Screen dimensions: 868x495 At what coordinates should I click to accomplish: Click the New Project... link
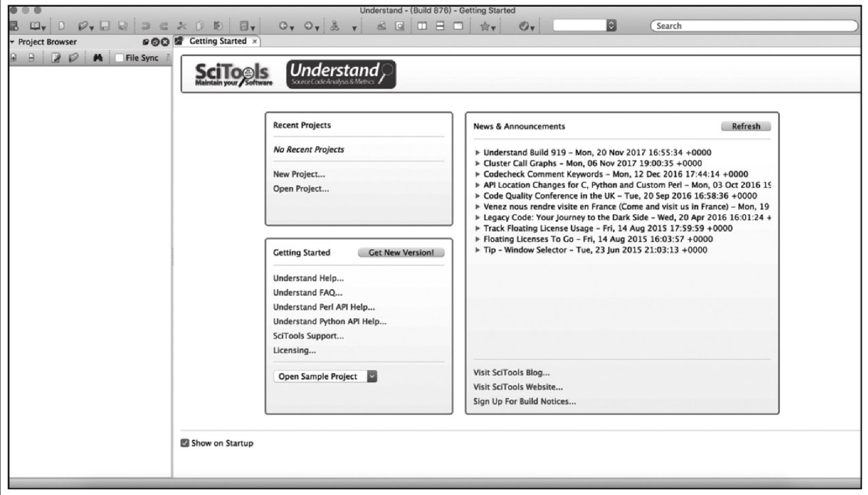click(x=299, y=174)
